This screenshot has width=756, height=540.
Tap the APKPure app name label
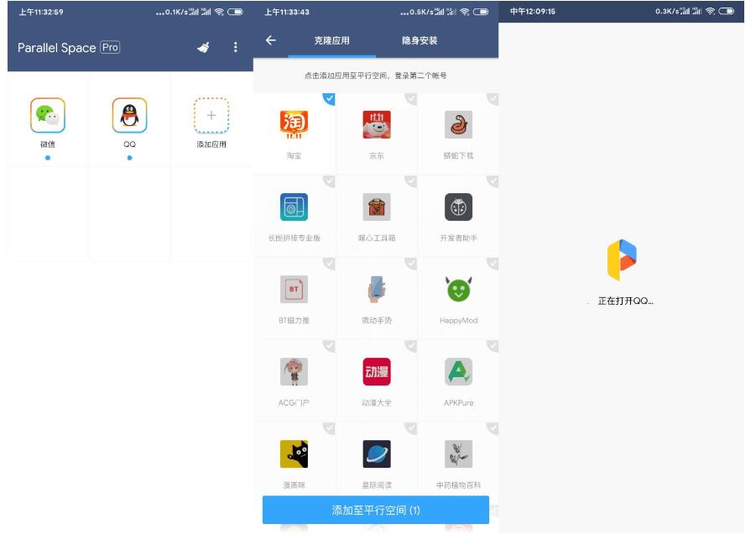(458, 403)
